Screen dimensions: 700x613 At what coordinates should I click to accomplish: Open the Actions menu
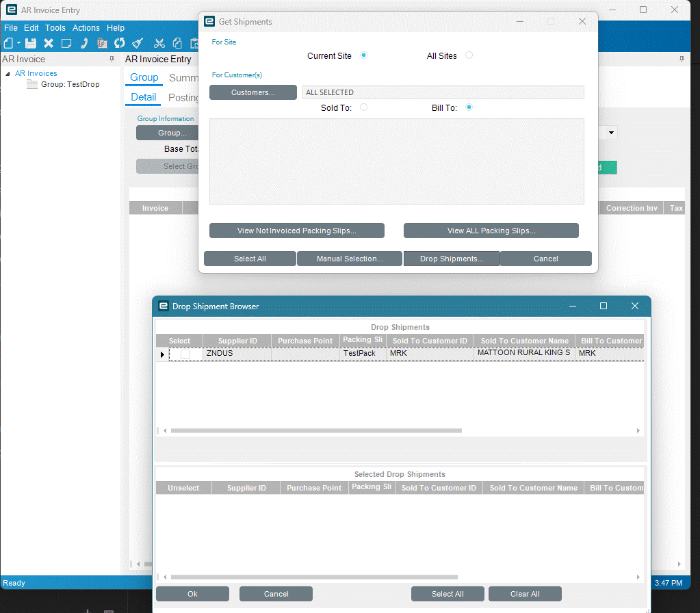tap(86, 27)
